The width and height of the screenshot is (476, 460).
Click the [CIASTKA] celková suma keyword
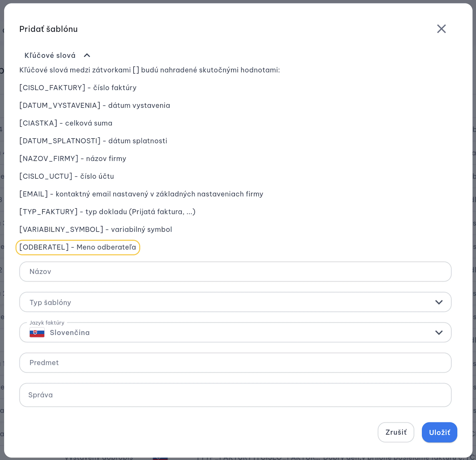(x=66, y=123)
